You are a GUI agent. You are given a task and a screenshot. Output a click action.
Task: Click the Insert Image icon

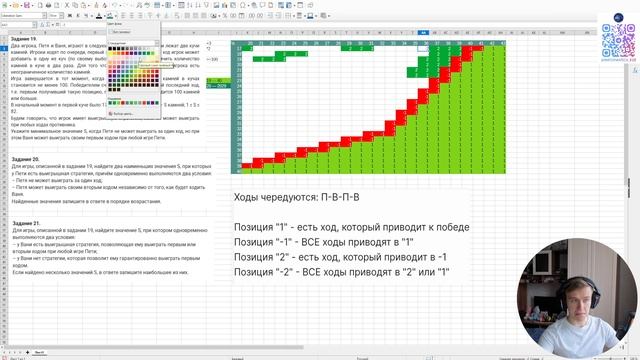(217, 5)
